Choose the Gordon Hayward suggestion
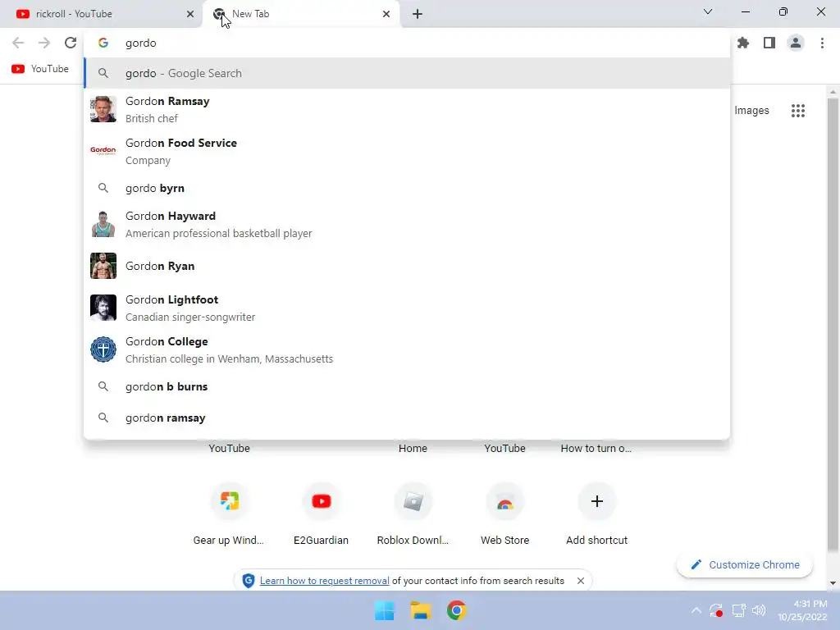The width and height of the screenshot is (840, 630). coord(407,224)
